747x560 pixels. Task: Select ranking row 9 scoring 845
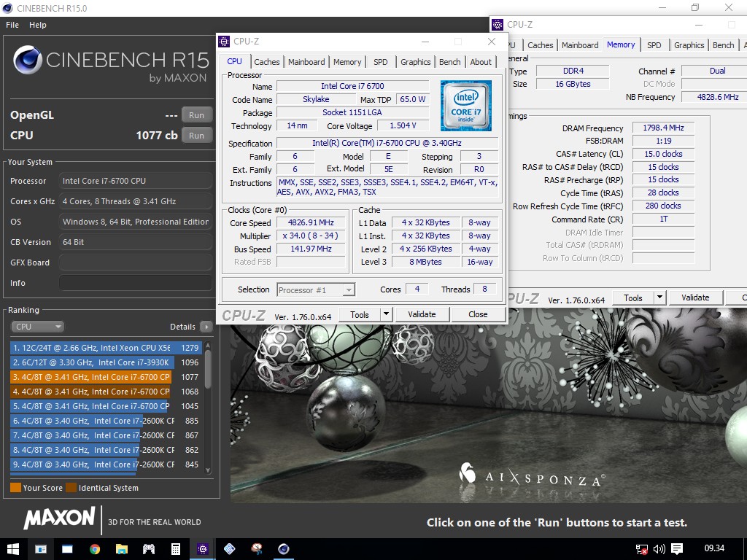click(106, 464)
